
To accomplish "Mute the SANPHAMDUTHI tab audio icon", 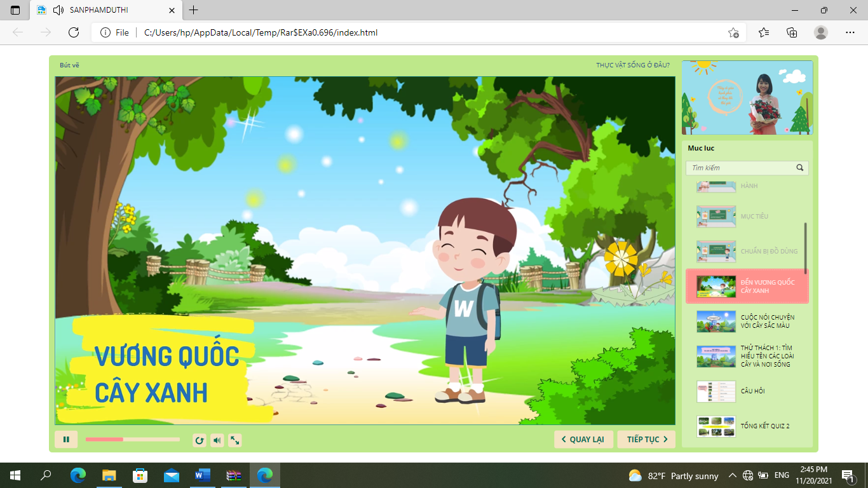I will [x=58, y=10].
